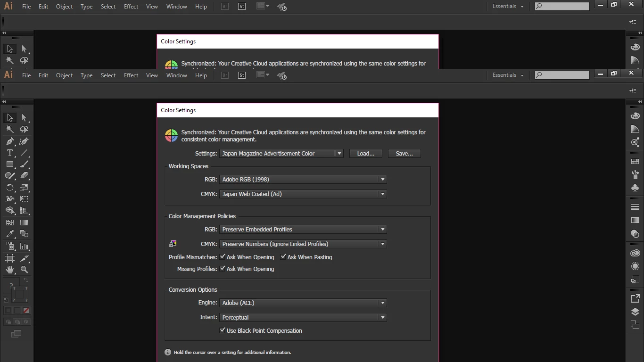Screen dimensions: 644x362
Task: Click the Fill color box in toolbox
Action: click(11, 286)
